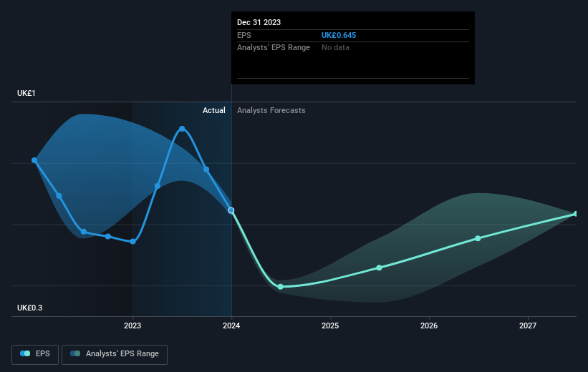The width and height of the screenshot is (588, 372).
Task: Click the UK£1 y-axis label
Action: coord(26,93)
